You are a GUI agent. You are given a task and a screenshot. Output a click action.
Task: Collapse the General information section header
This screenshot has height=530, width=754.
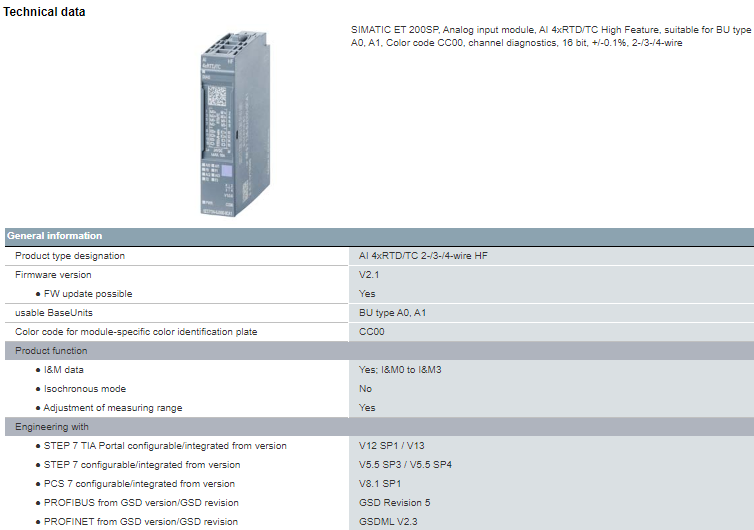click(x=55, y=236)
